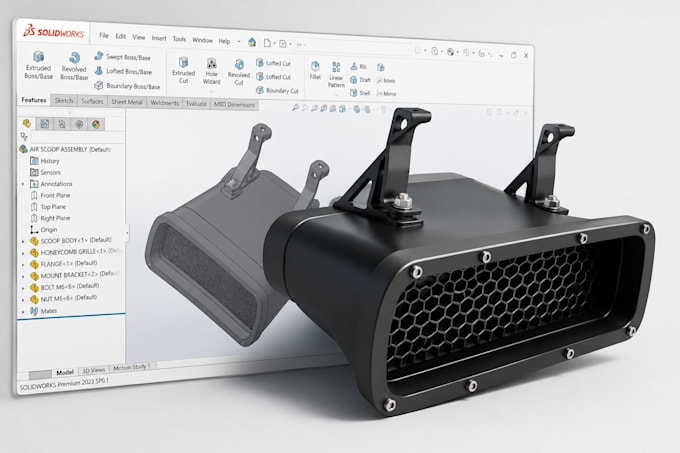Select the Model bottom tab

point(65,372)
